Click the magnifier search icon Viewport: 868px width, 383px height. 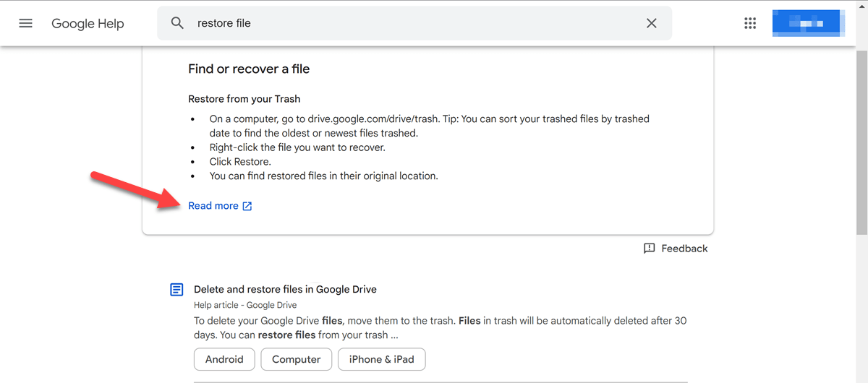[177, 23]
